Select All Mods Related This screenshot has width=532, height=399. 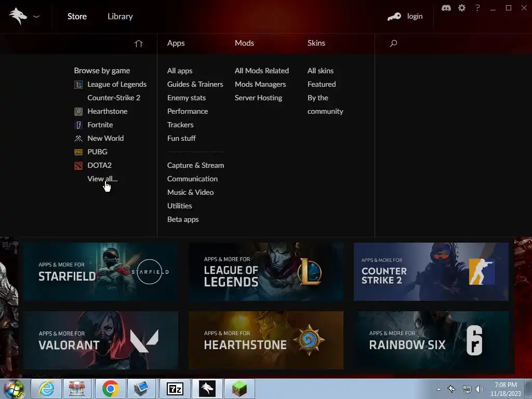click(x=262, y=71)
